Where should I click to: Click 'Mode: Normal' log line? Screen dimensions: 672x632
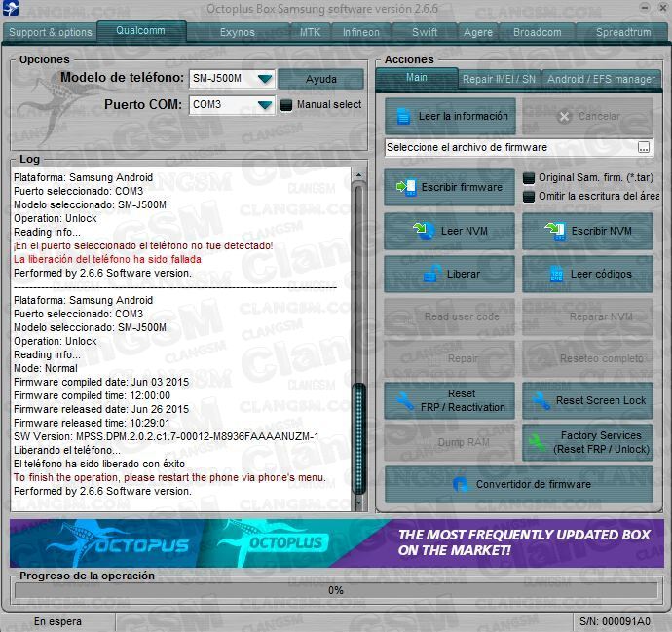coord(46,368)
